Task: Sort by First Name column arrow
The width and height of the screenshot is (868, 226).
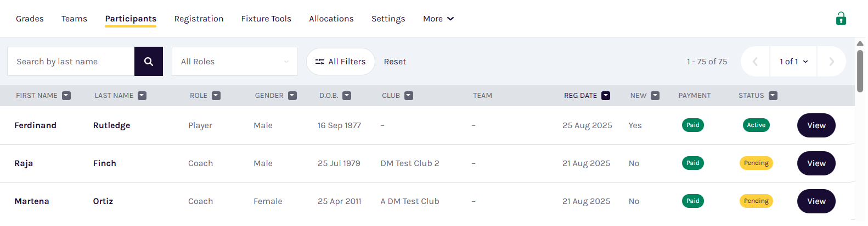Action: pos(66,96)
